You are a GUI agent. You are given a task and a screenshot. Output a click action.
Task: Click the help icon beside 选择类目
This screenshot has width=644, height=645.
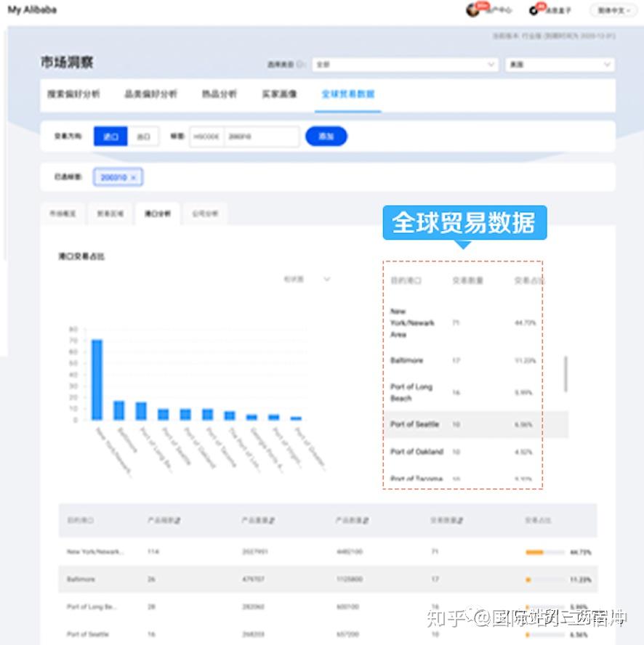(x=302, y=64)
